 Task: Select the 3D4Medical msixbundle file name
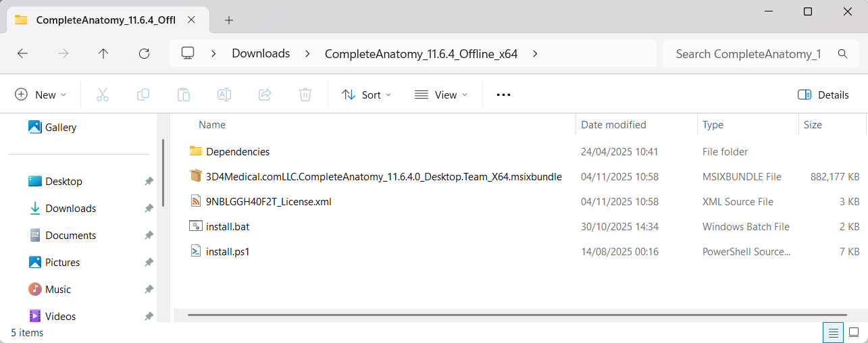pyautogui.click(x=384, y=177)
